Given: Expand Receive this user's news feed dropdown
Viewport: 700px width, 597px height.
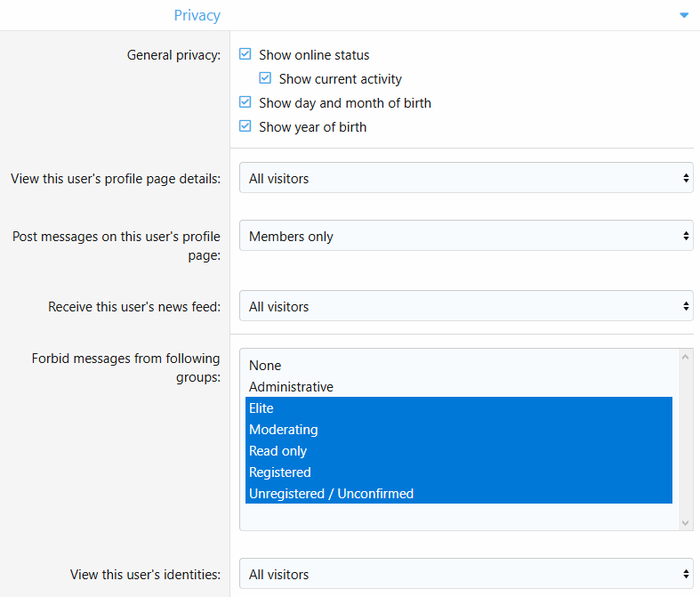Looking at the screenshot, I should tap(465, 306).
